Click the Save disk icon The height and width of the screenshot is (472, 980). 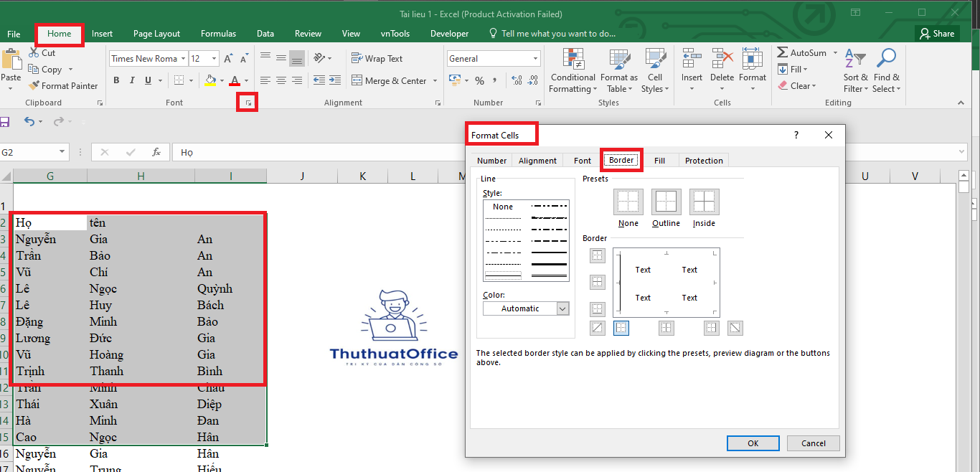click(4, 122)
